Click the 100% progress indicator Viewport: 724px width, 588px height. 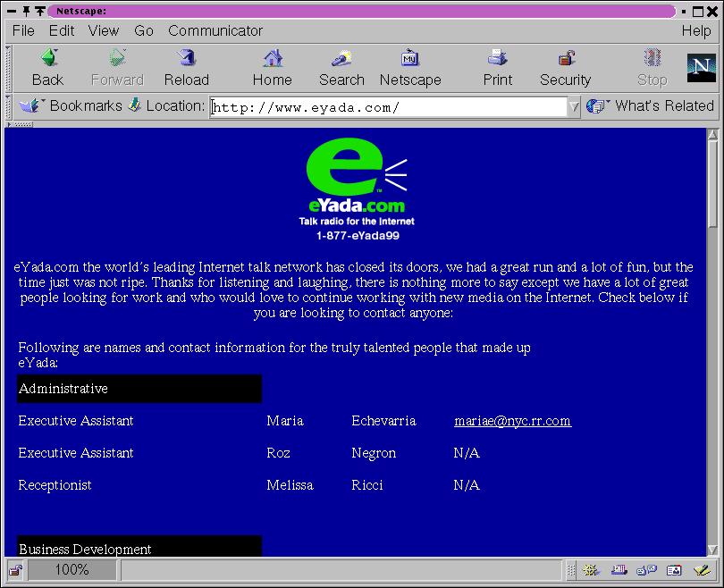pyautogui.click(x=72, y=570)
